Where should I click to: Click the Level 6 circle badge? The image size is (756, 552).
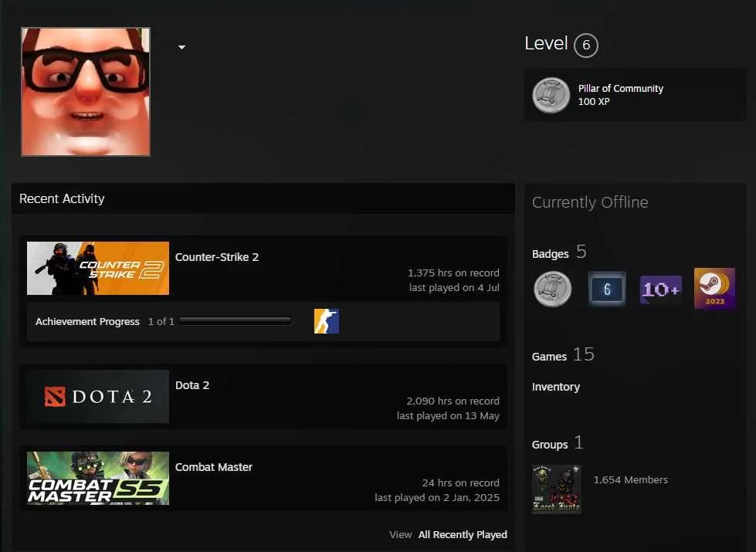pos(586,46)
